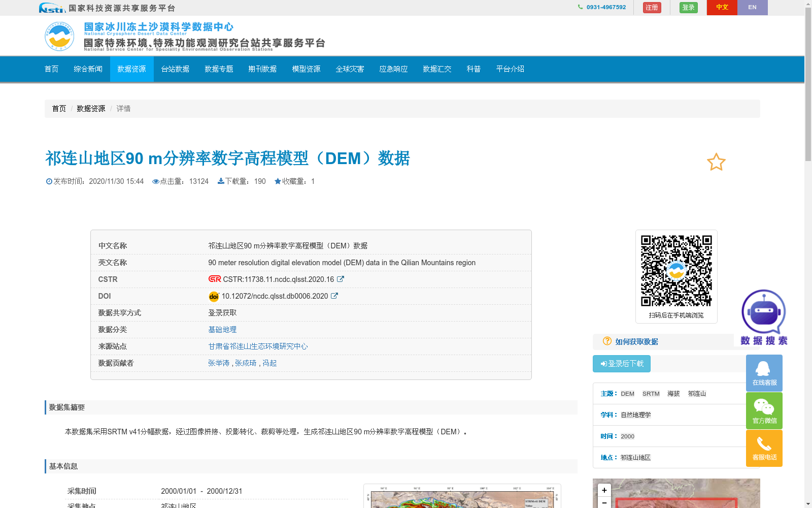The image size is (812, 508).
Task: Click the 注册 register button
Action: click(652, 8)
